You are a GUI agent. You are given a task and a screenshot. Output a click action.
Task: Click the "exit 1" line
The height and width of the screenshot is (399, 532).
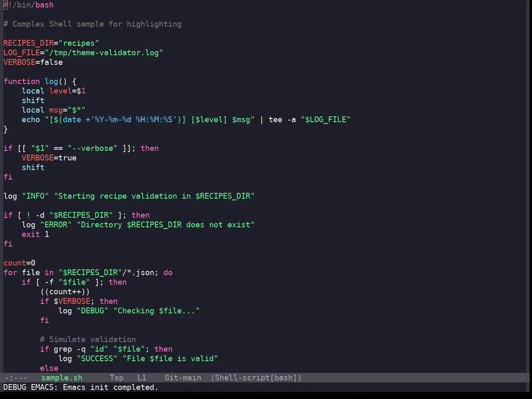35,234
